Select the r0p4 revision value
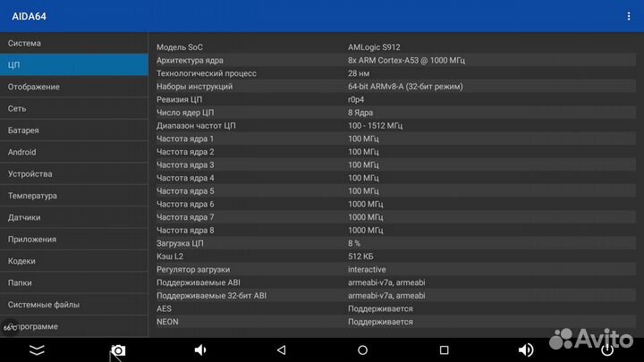Image resolution: width=644 pixels, height=362 pixels. 356,100
